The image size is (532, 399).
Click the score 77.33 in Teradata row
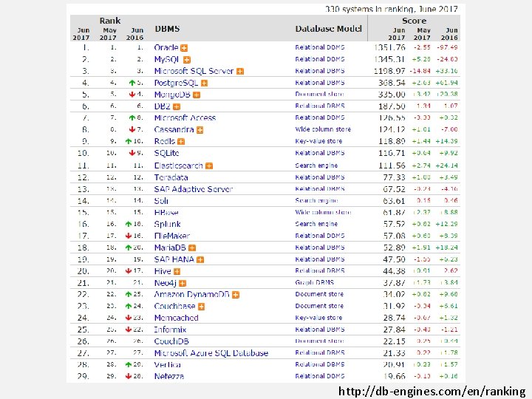395,177
